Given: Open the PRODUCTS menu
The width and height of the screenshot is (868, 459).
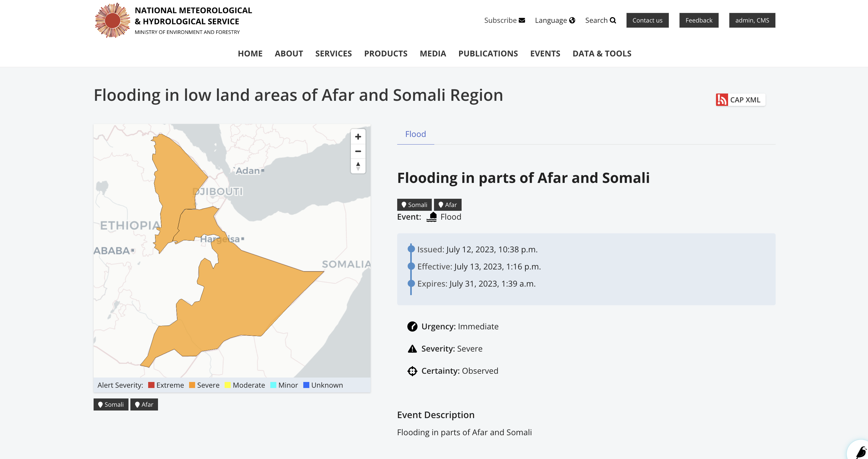Looking at the screenshot, I should [x=385, y=54].
